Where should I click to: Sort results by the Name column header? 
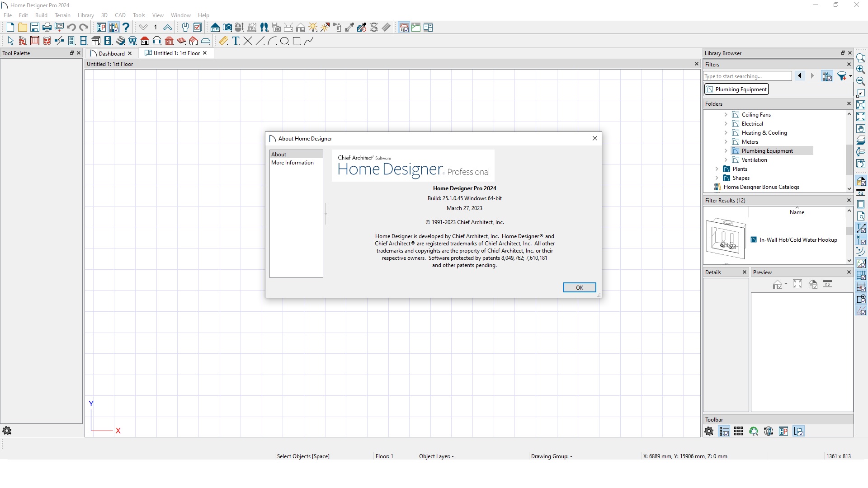coord(797,212)
